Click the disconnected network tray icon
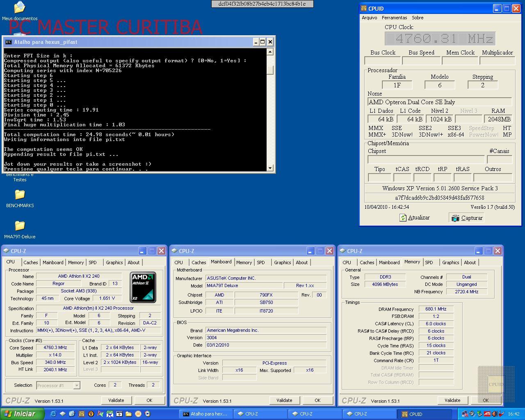 [465, 414]
